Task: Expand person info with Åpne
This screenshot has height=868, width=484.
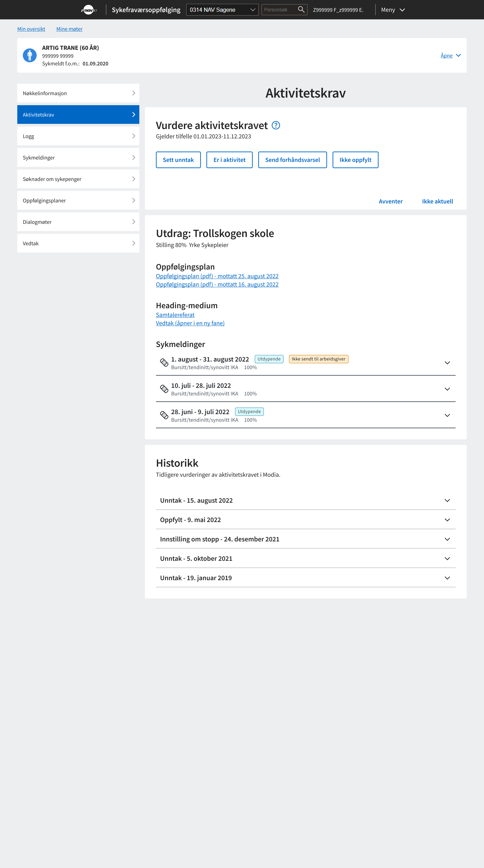Action: (451, 56)
